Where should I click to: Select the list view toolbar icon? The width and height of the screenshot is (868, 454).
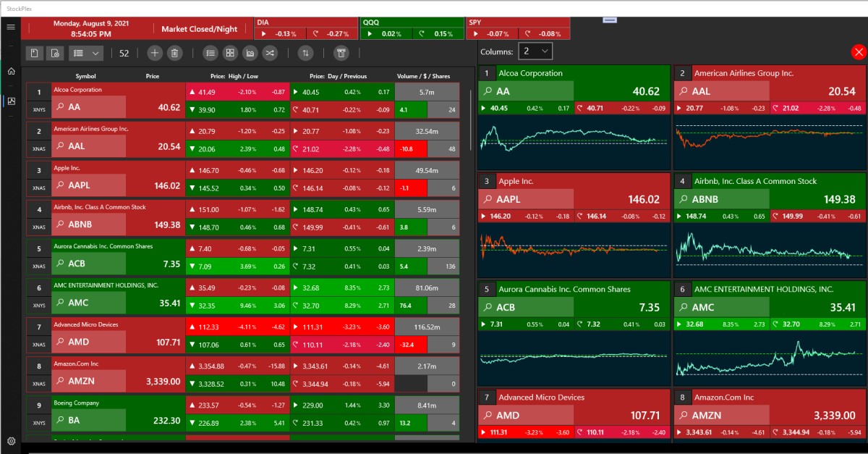[210, 53]
